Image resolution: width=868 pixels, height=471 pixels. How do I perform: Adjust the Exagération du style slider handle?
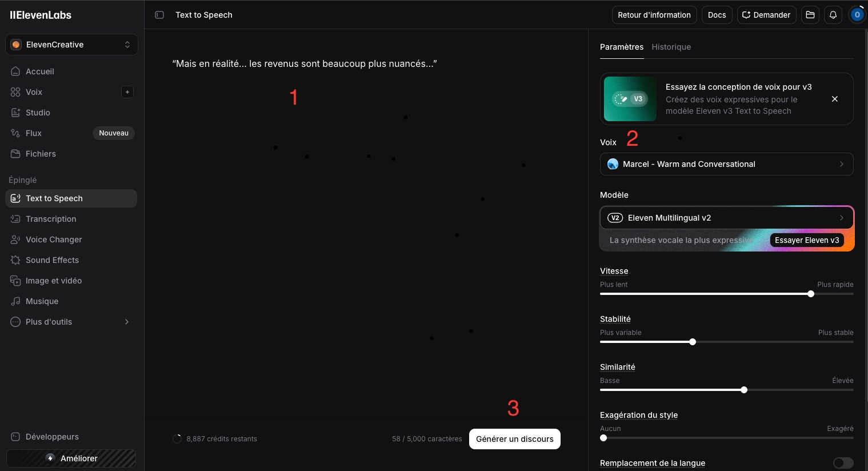click(603, 438)
